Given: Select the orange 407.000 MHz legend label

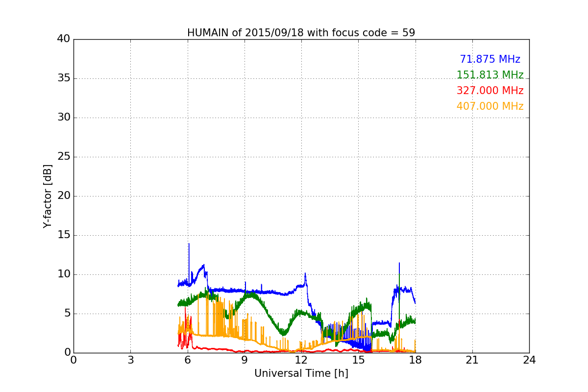Looking at the screenshot, I should click(490, 106).
